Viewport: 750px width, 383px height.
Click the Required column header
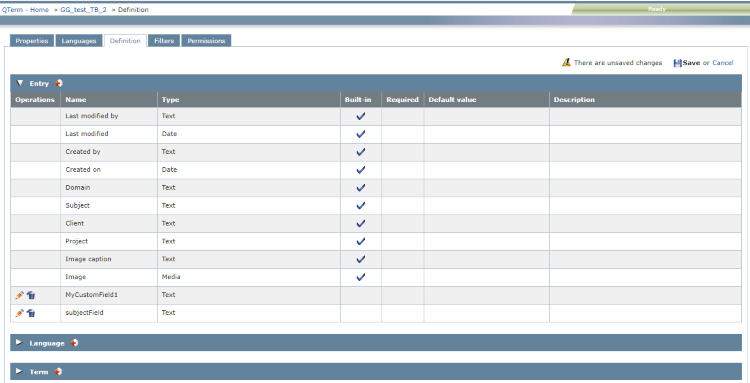pos(402,99)
